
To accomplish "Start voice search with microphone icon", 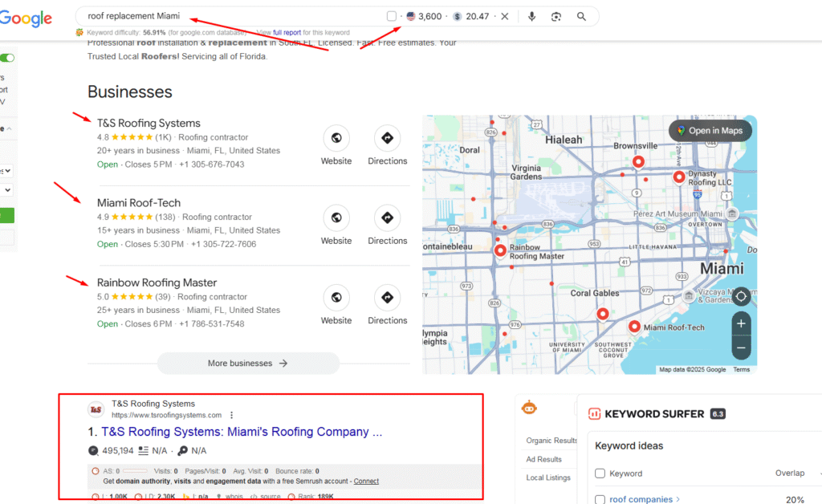I will 531,16.
